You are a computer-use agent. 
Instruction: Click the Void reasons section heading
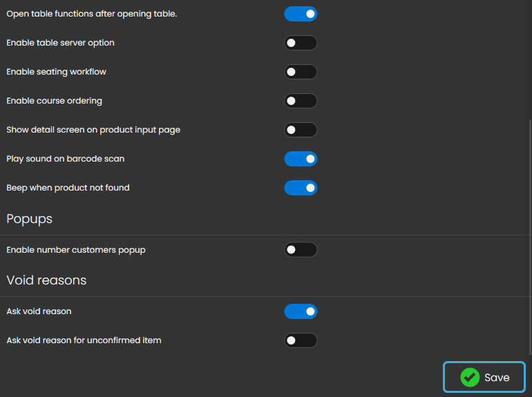46,280
